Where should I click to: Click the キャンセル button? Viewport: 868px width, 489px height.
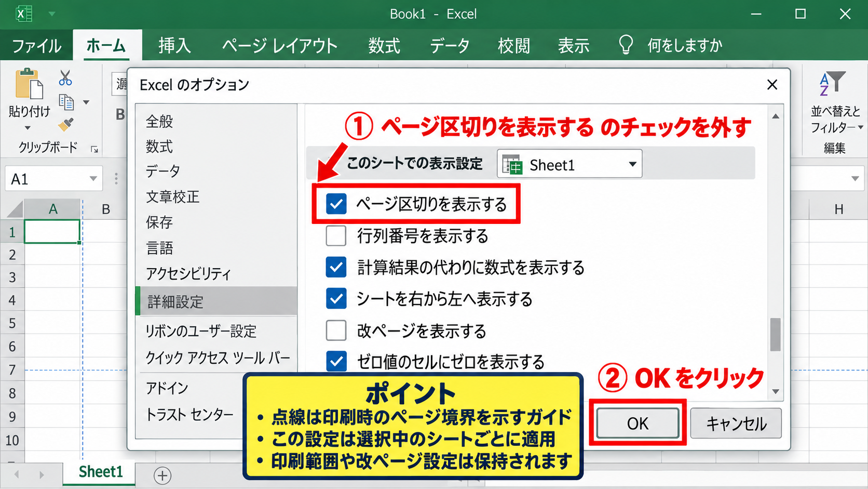[736, 424]
